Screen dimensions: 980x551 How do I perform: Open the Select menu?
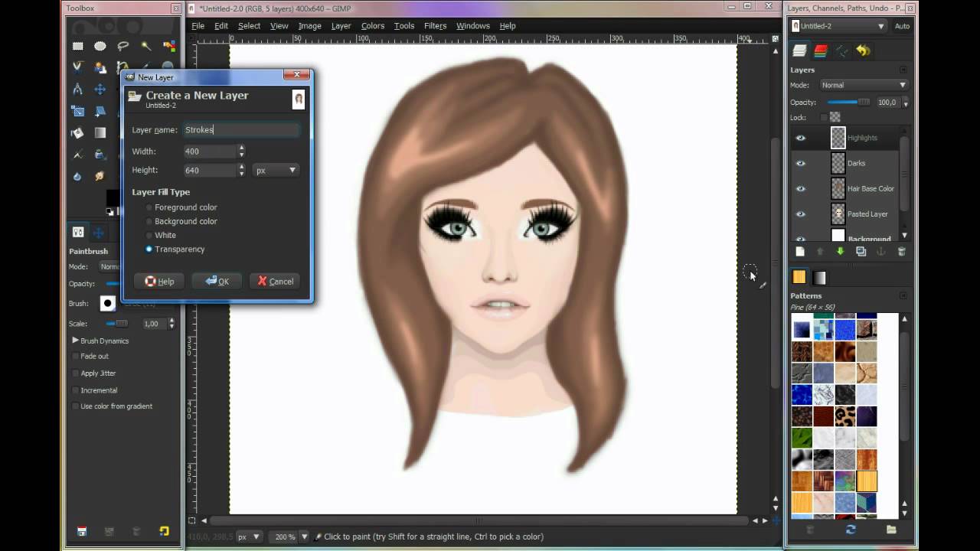(249, 25)
